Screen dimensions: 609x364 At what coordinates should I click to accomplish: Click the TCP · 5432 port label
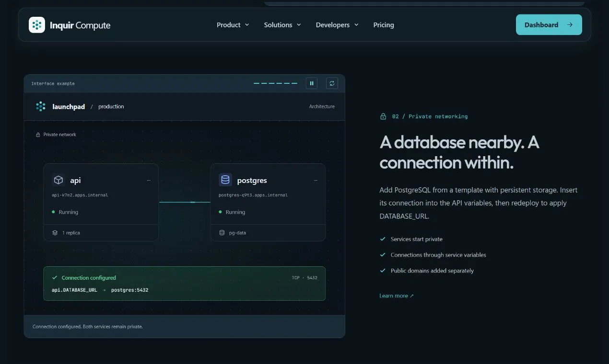pyautogui.click(x=304, y=278)
